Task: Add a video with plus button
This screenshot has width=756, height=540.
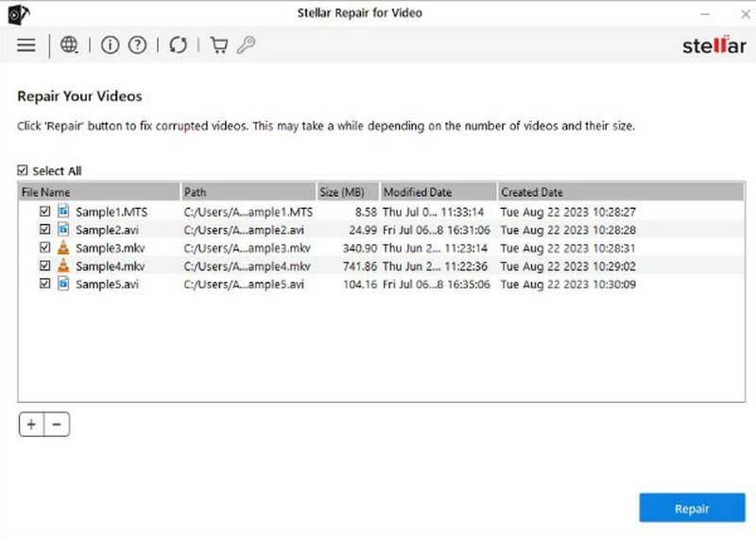Action: [31, 426]
